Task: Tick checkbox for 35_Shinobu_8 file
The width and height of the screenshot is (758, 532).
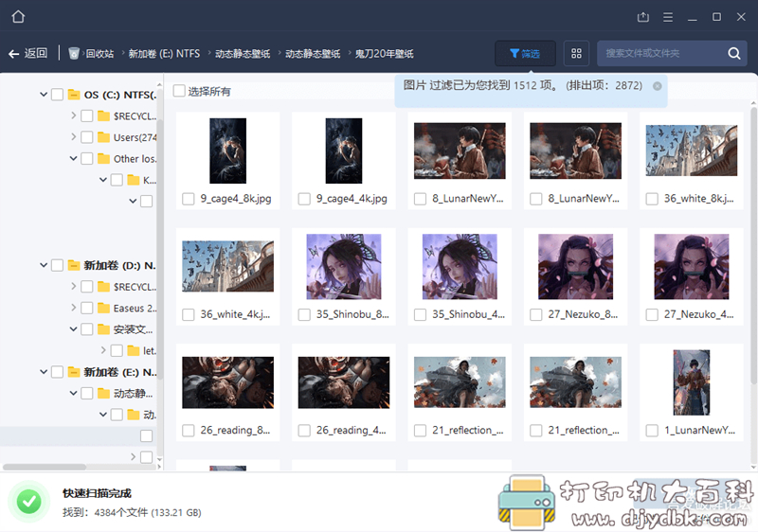Action: [304, 315]
